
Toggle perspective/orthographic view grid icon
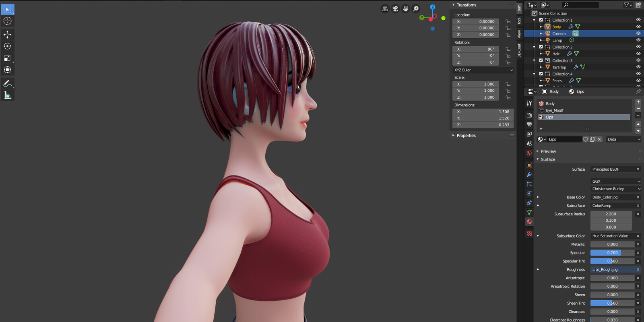coord(385,9)
